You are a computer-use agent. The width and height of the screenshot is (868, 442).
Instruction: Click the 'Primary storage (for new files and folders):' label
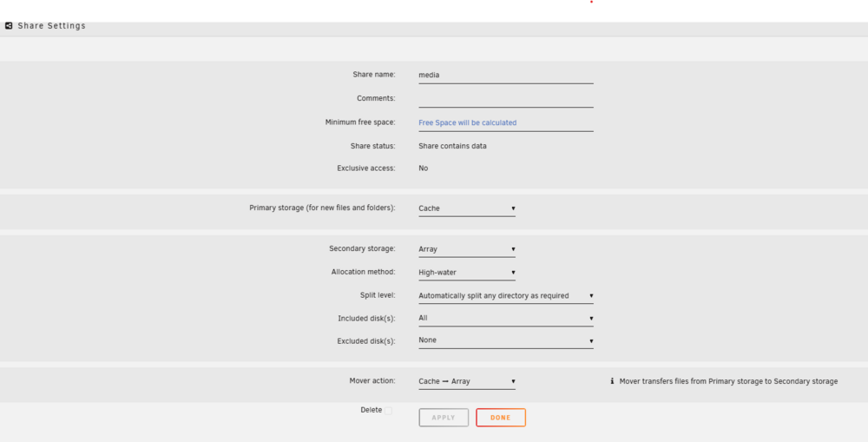(322, 208)
